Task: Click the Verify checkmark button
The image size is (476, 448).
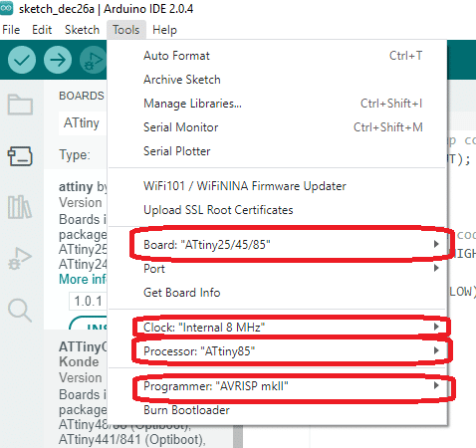Action: click(22, 60)
